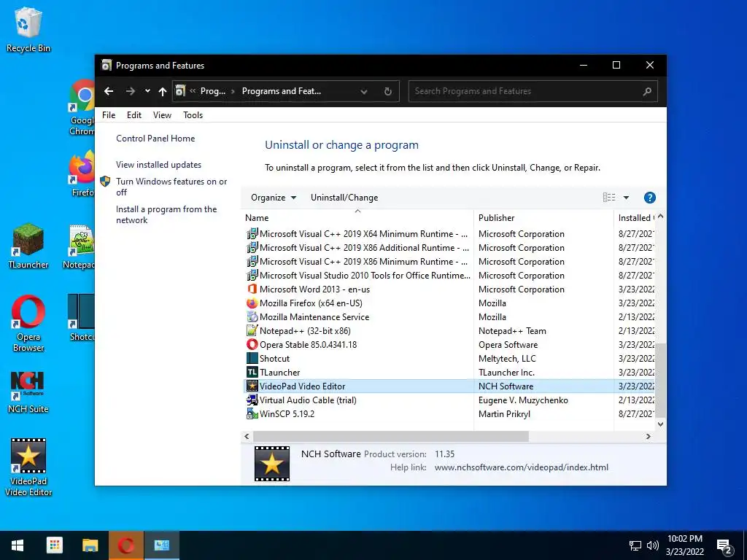Sort by the Publisher column header
The height and width of the screenshot is (560, 747).
click(543, 217)
